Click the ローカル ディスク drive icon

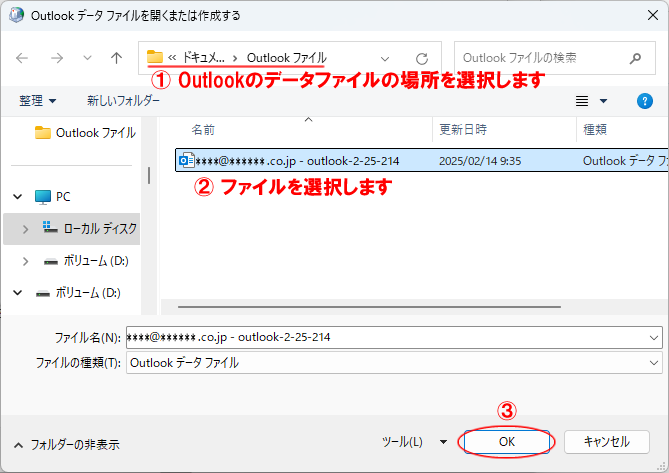50,227
